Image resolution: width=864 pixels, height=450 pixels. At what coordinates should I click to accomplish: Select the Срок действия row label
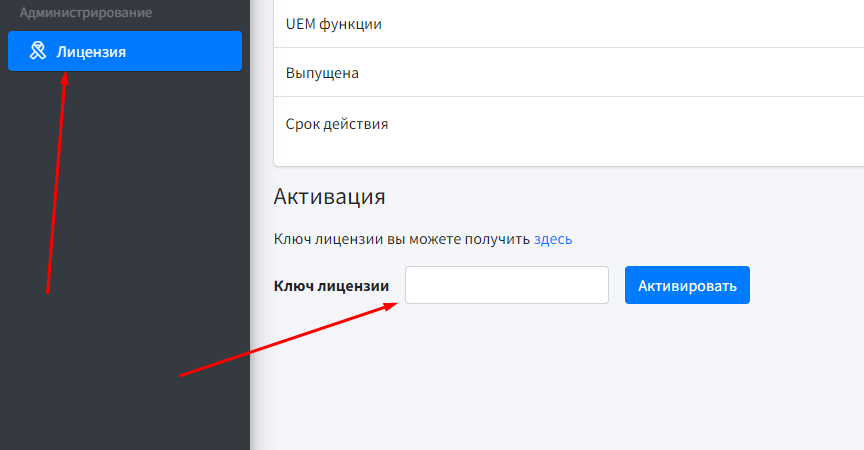pos(336,124)
